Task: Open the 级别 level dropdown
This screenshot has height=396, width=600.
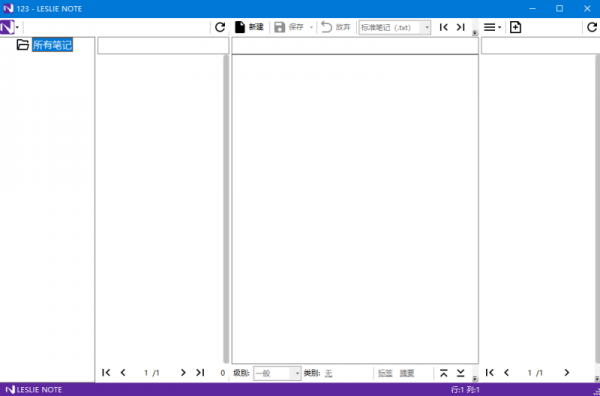Action: point(277,373)
